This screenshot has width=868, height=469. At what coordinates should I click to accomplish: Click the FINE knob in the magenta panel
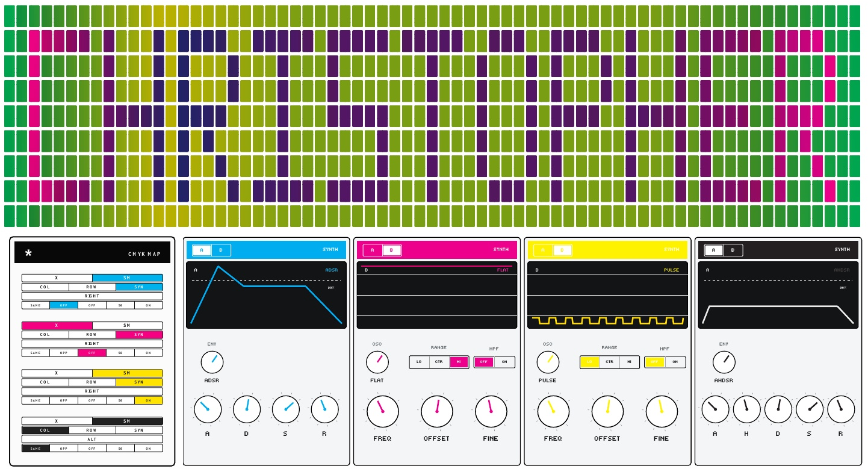[x=491, y=412]
